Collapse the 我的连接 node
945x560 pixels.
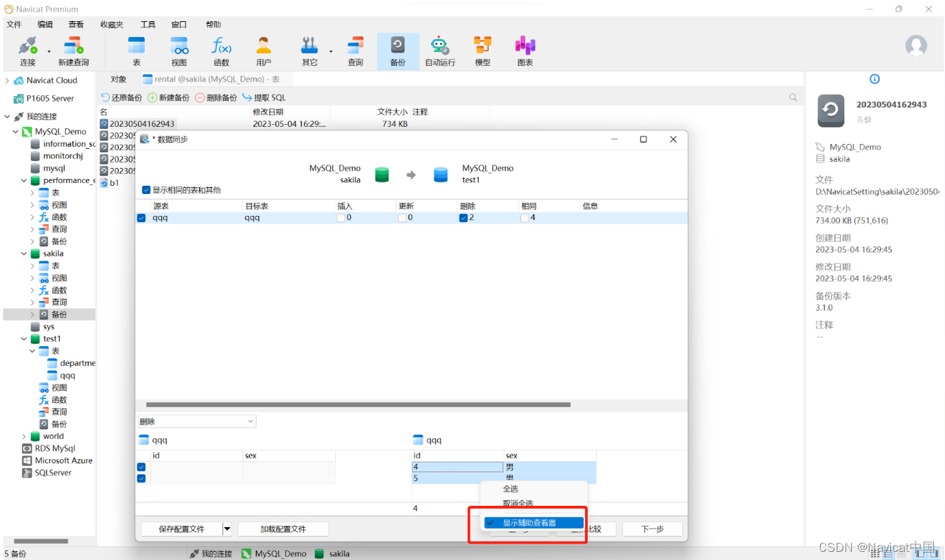tap(7, 117)
